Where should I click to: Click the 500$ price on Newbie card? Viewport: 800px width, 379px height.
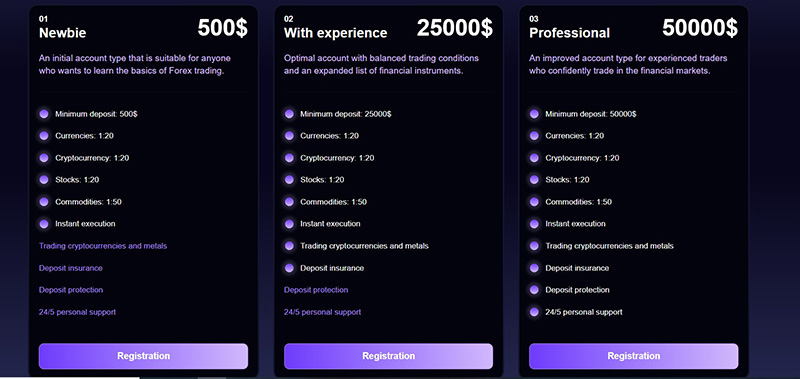[x=222, y=28]
